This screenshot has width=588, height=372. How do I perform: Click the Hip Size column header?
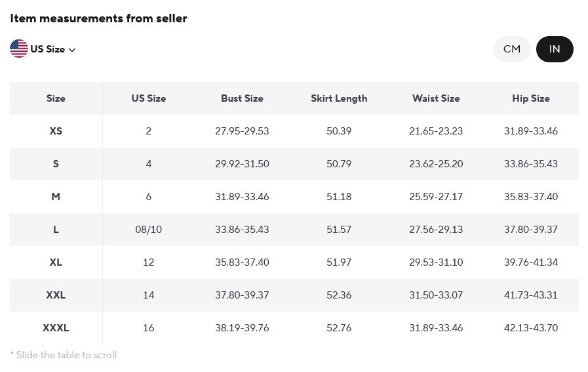tap(531, 98)
